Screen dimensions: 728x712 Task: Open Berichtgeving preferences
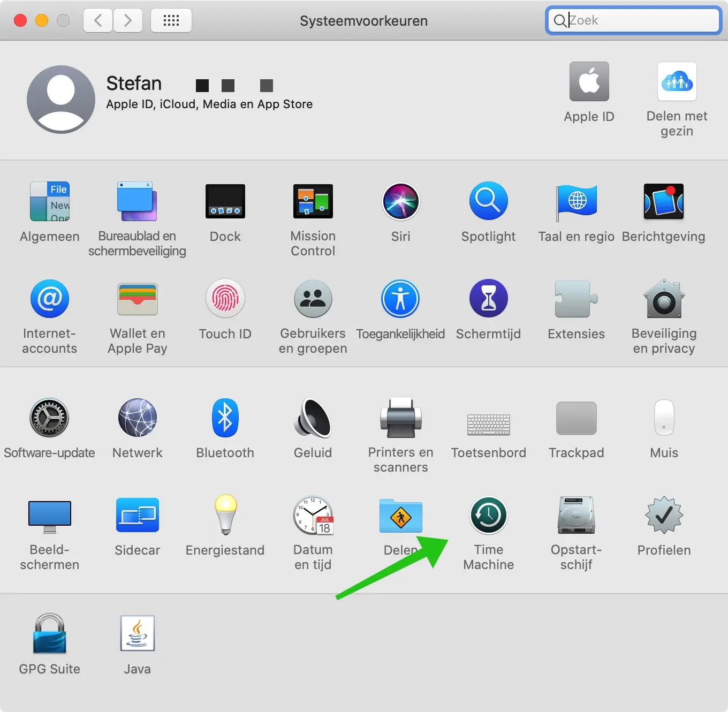664,202
